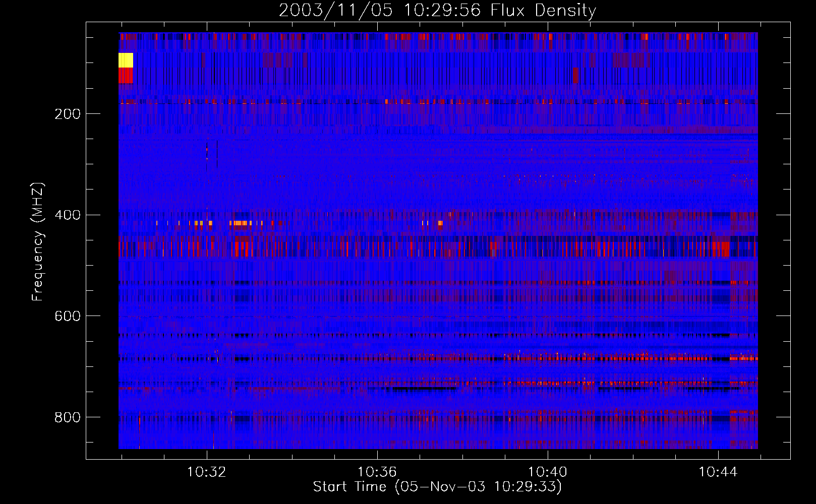Click the 10:36 time tick label

[x=377, y=472]
